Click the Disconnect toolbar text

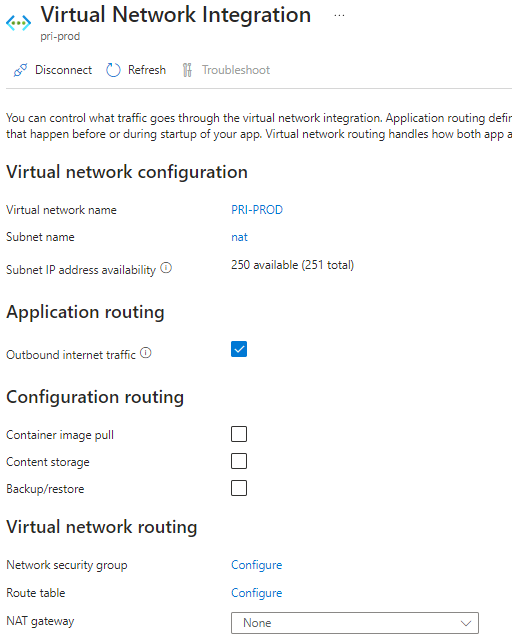(x=64, y=70)
